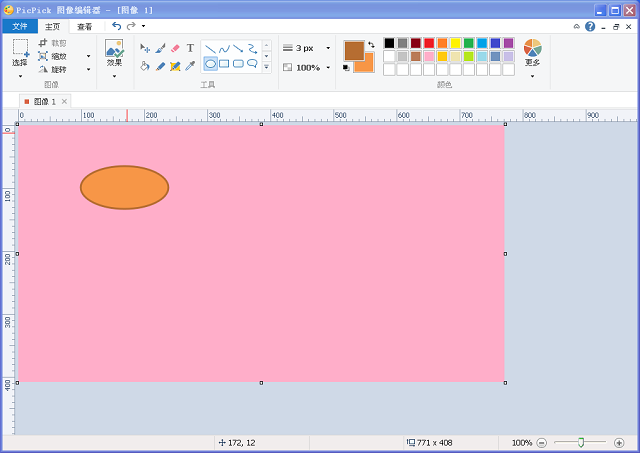Choose the ellipse shape tool
640x453 pixels.
tap(210, 64)
